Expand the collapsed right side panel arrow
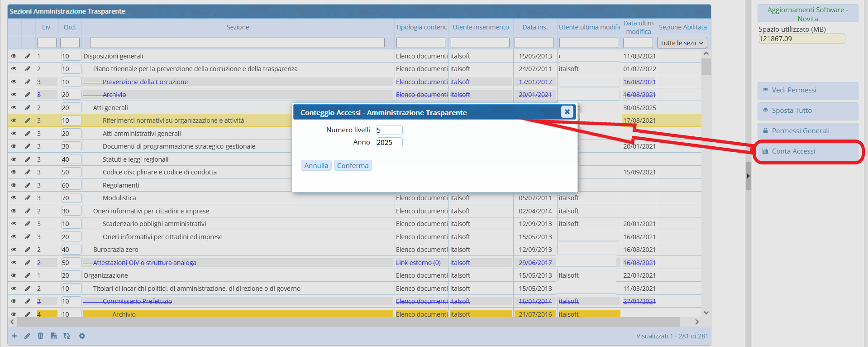This screenshot has height=347, width=868. (x=748, y=176)
